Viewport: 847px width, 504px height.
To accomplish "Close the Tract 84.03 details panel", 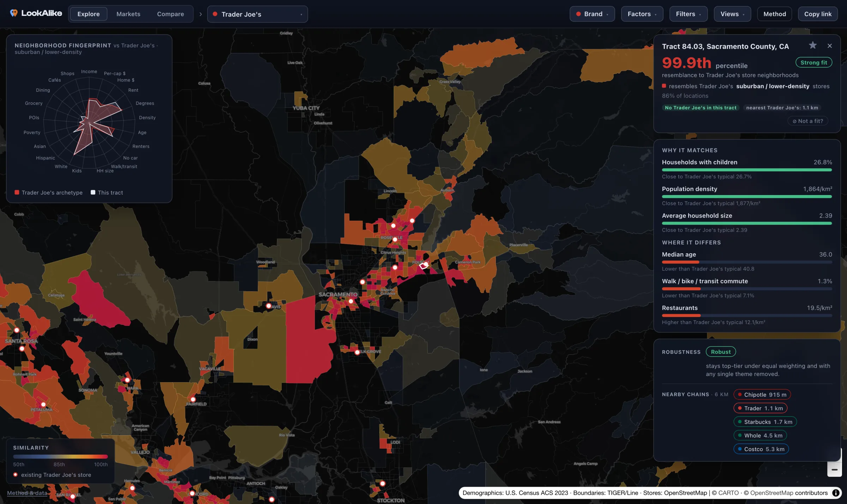I will point(830,46).
